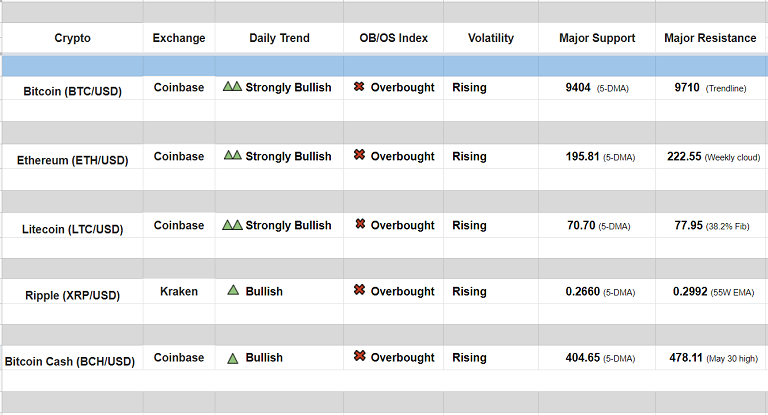
Task: Select the Crypto column header
Action: pyautogui.click(x=72, y=38)
